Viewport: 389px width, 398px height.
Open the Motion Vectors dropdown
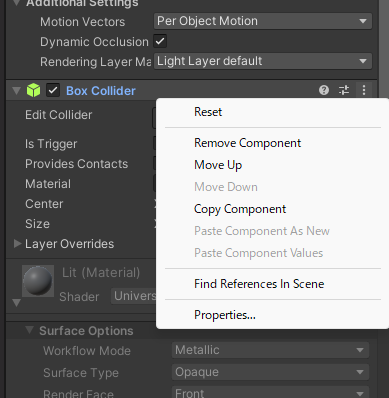pyautogui.click(x=263, y=21)
